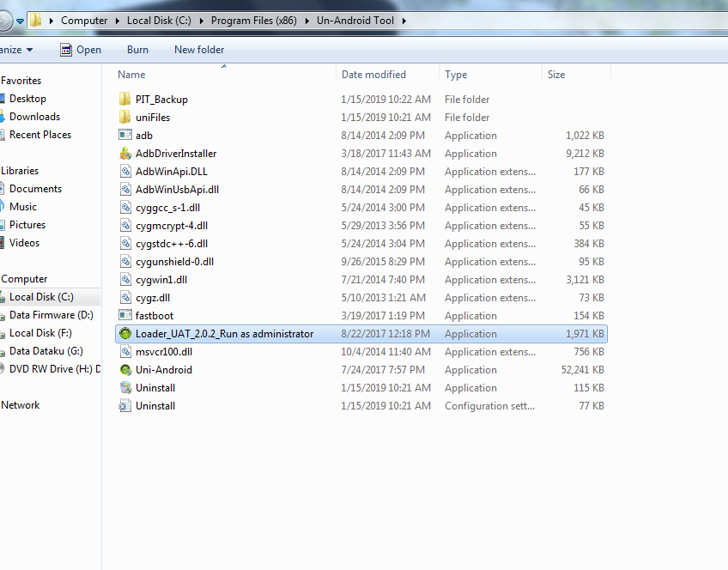This screenshot has width=728, height=570.
Task: Go to Program Files (x86) in breadcrumb
Action: pos(253,21)
